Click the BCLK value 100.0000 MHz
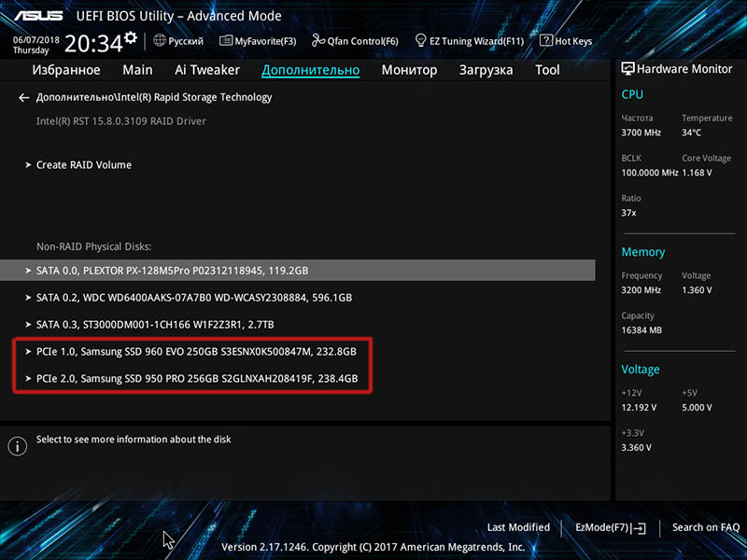 coord(649,173)
